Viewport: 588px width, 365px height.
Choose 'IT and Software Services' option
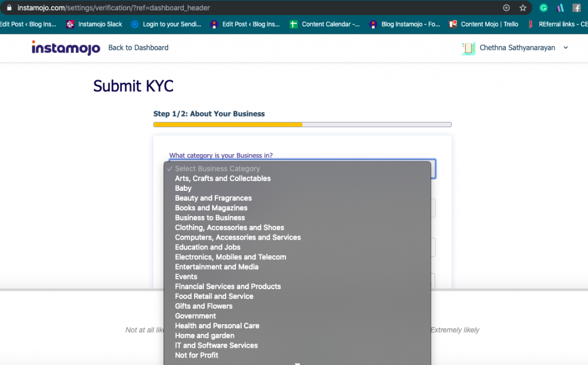[x=216, y=345]
